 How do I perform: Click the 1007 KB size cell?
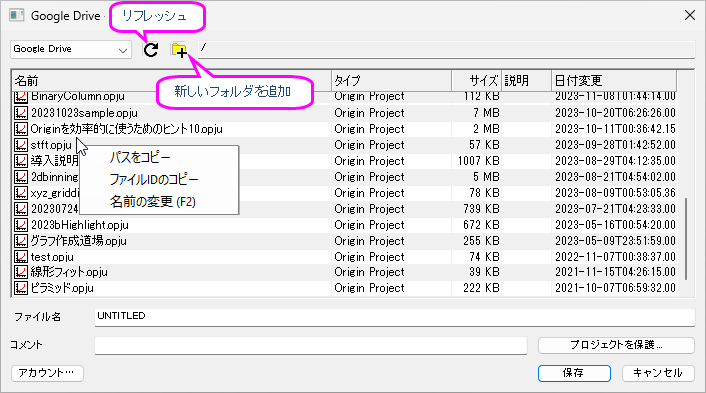479,161
